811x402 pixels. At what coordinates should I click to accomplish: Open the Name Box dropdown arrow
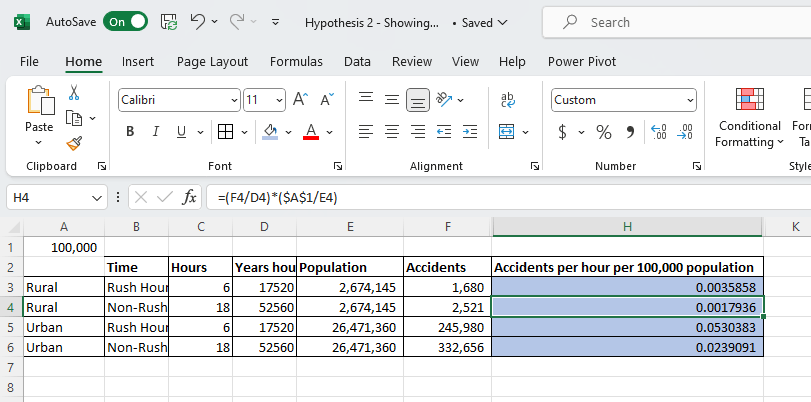point(97,198)
